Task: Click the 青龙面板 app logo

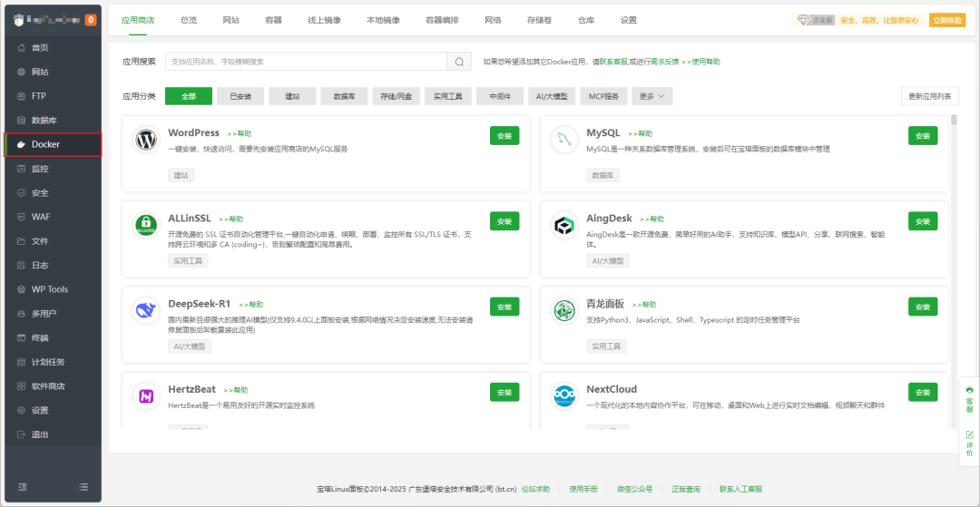Action: (x=564, y=310)
